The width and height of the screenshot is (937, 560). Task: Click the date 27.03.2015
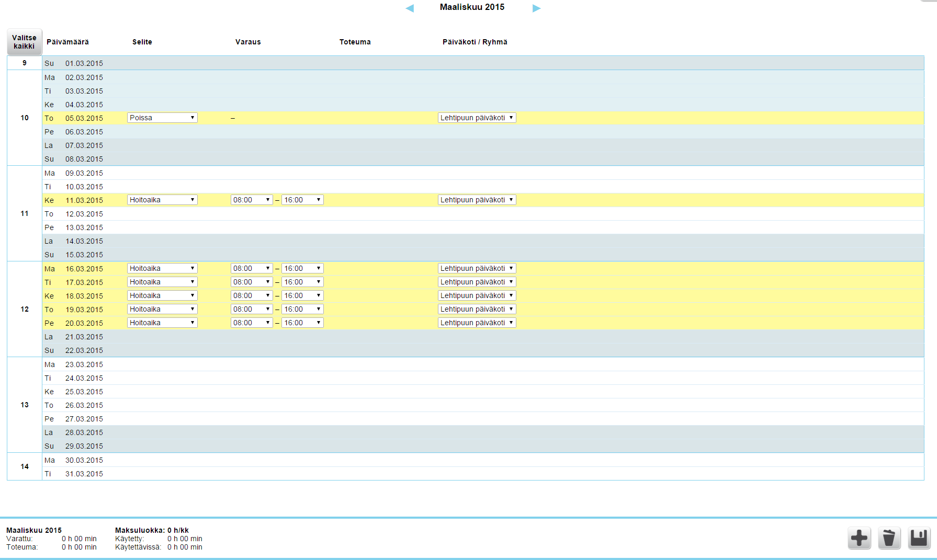coord(84,419)
